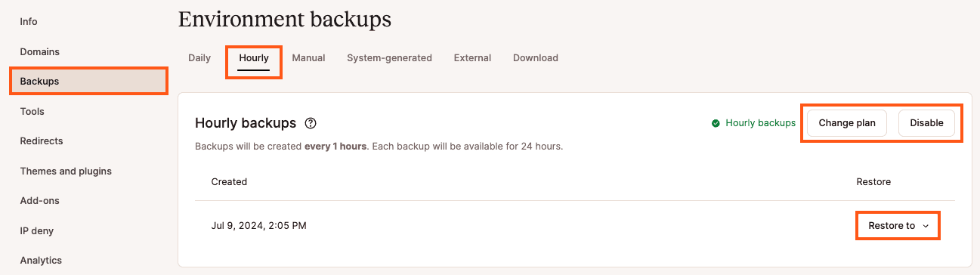Screen dimensions: 980x275
Task: Select the Hourly tab
Action: [x=254, y=59]
